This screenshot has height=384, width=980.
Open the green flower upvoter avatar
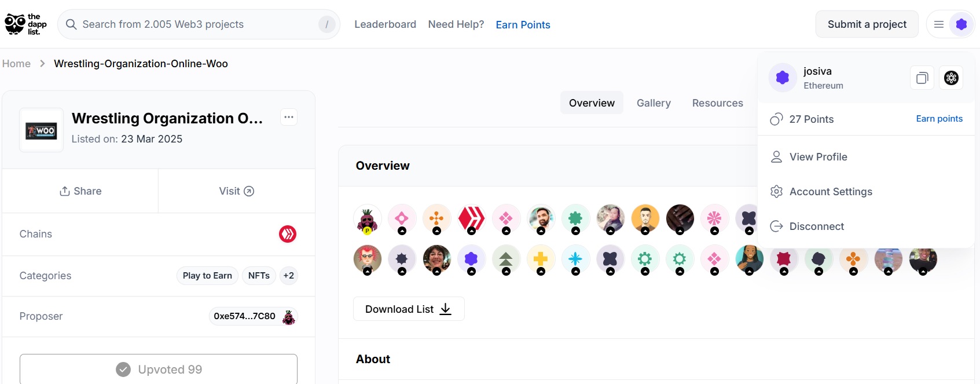(575, 220)
